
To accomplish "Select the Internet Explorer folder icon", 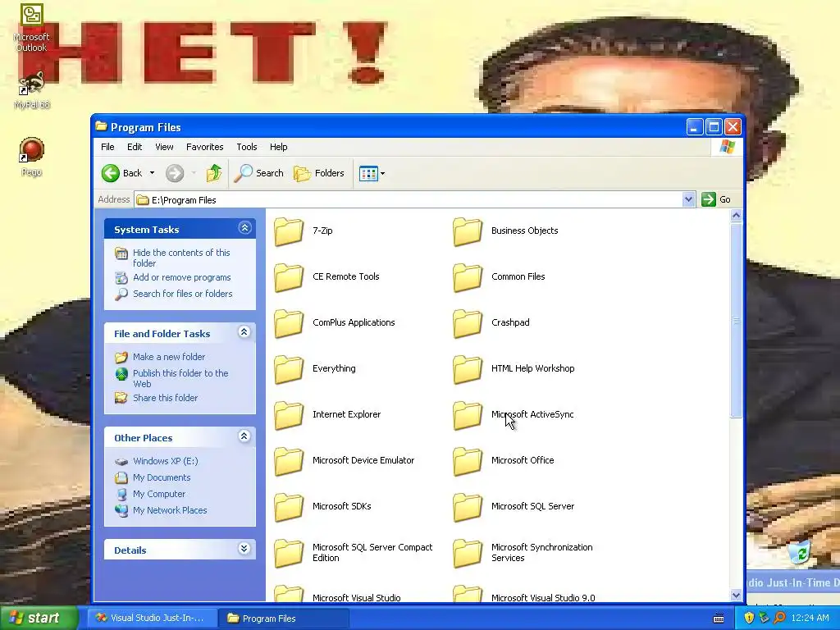I will (289, 416).
